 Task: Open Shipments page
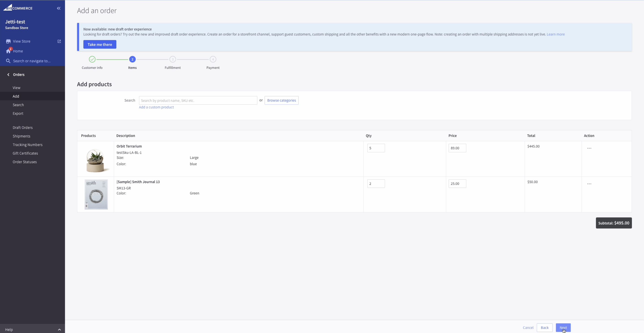(x=21, y=136)
